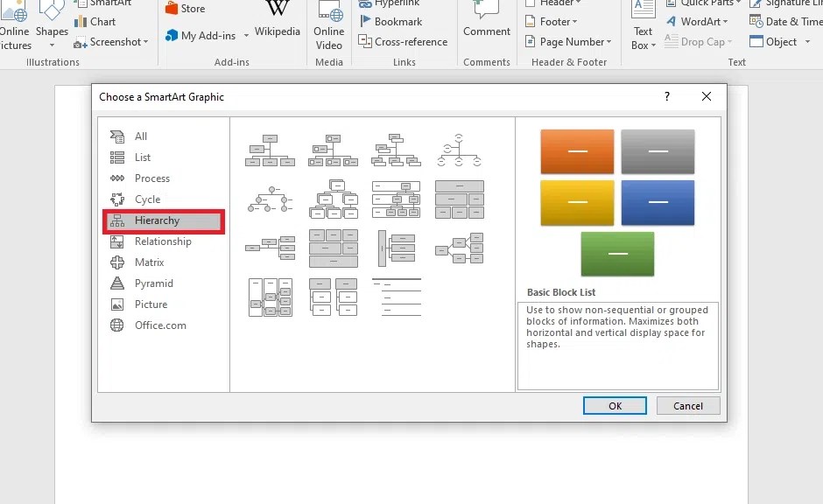This screenshot has width=823, height=504.
Task: Insert a Chart from the ribbon
Action: click(x=95, y=22)
